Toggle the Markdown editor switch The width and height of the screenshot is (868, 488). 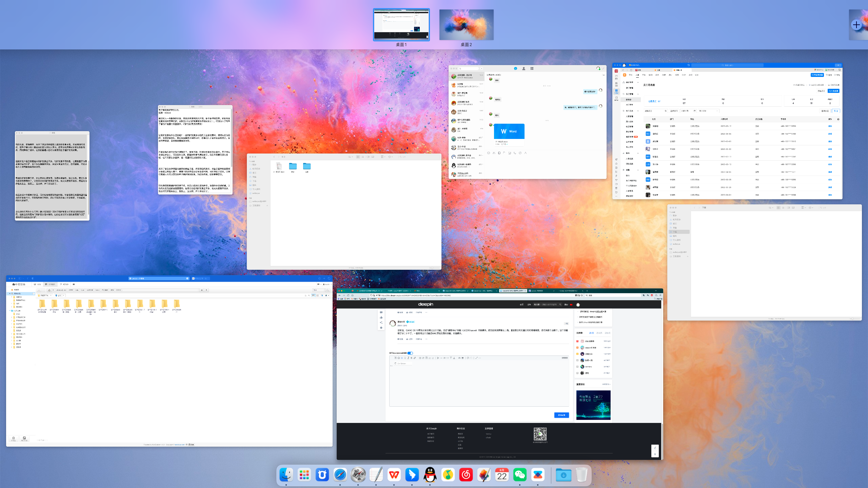[x=410, y=353]
